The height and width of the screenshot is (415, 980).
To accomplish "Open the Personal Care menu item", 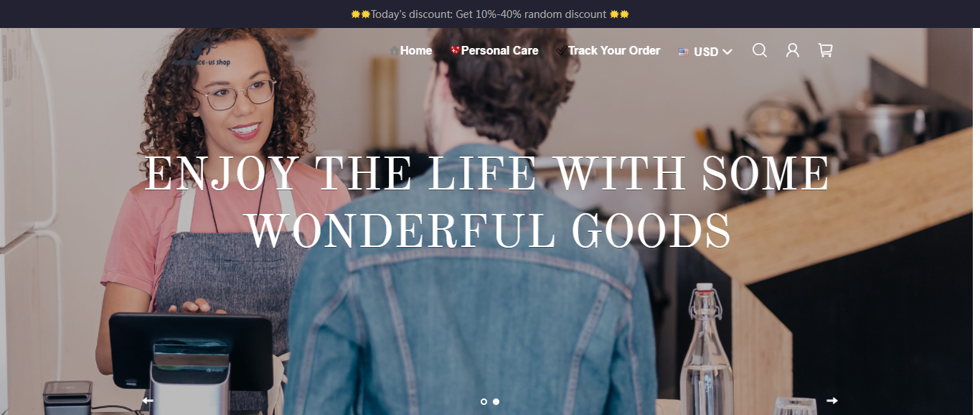I will 499,50.
